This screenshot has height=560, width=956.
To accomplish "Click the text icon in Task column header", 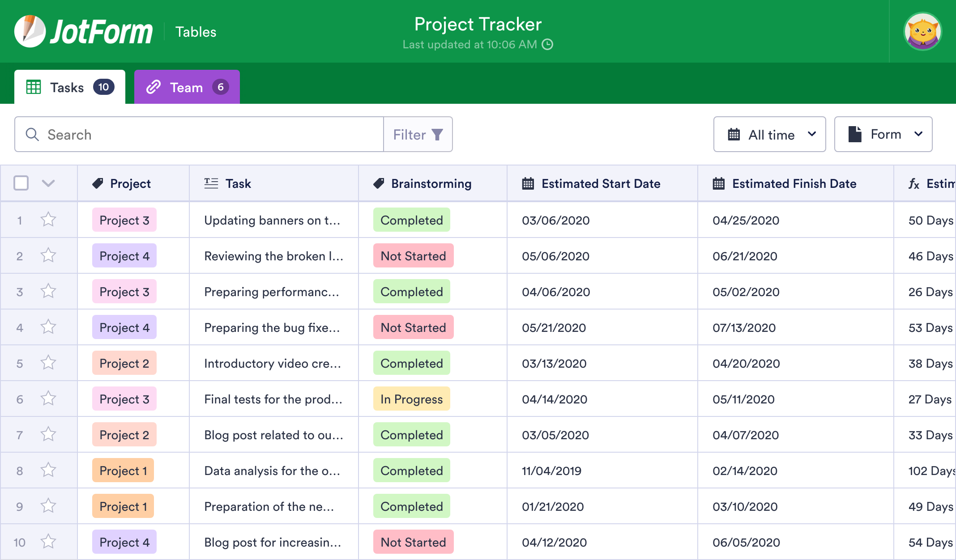I will (211, 183).
